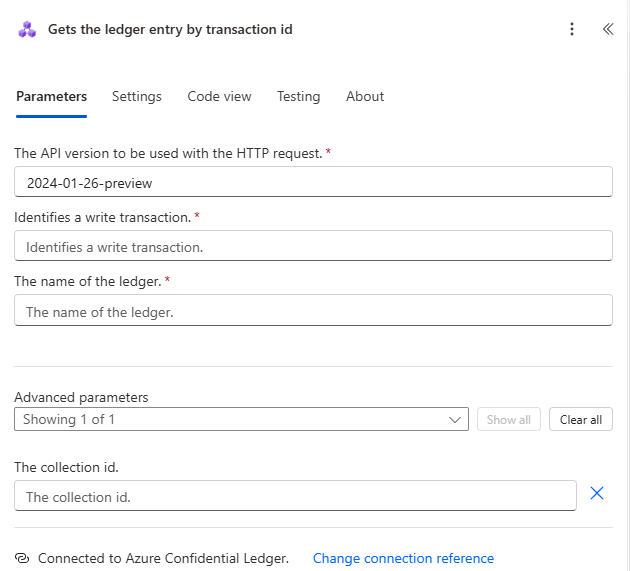The image size is (630, 571).
Task: Open the Settings tab
Action: pos(136,97)
